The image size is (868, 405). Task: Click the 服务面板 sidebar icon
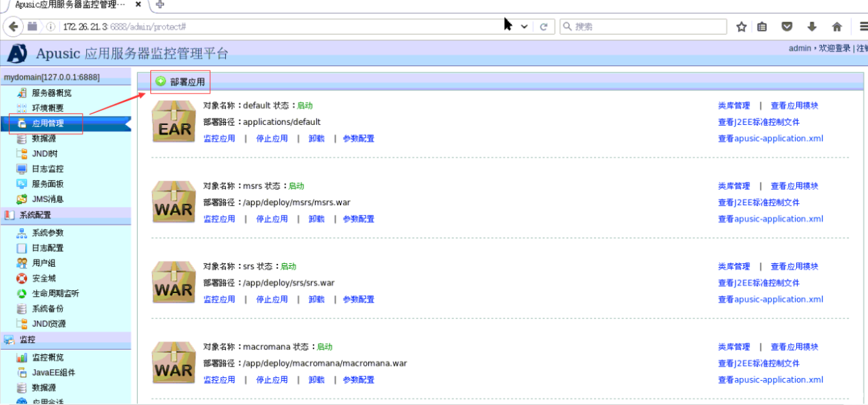tap(22, 184)
